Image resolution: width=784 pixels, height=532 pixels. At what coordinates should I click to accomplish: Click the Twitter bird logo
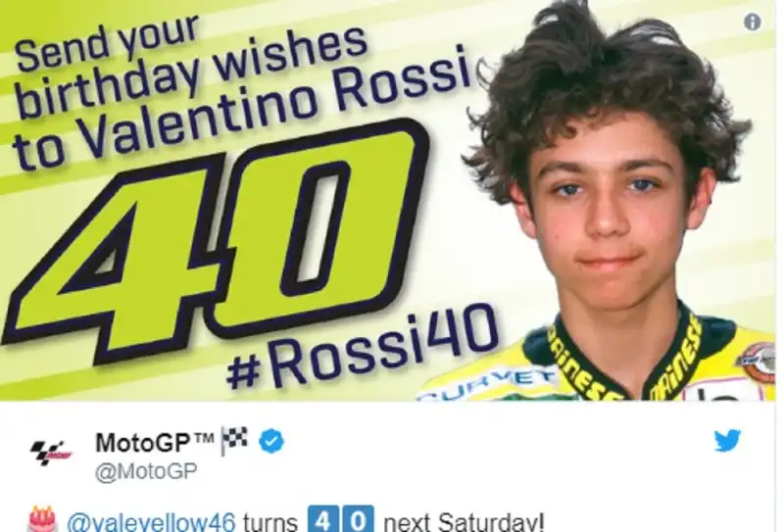[727, 441]
